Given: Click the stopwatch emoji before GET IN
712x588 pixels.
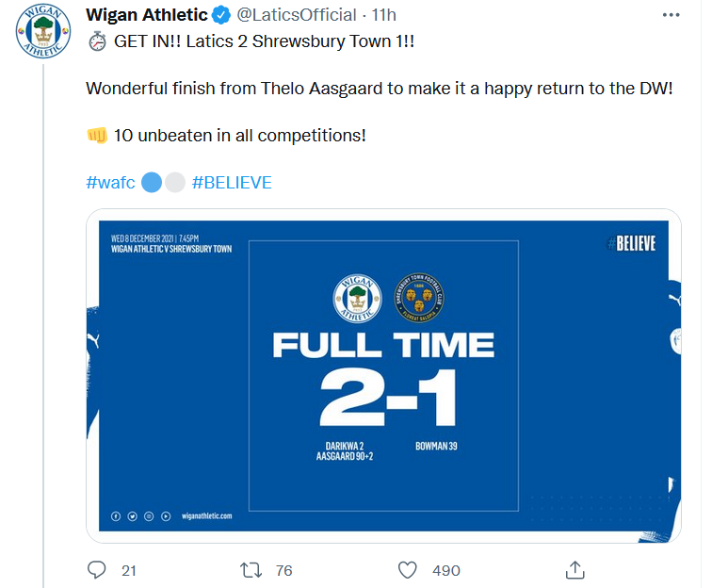Looking at the screenshot, I should tap(97, 41).
